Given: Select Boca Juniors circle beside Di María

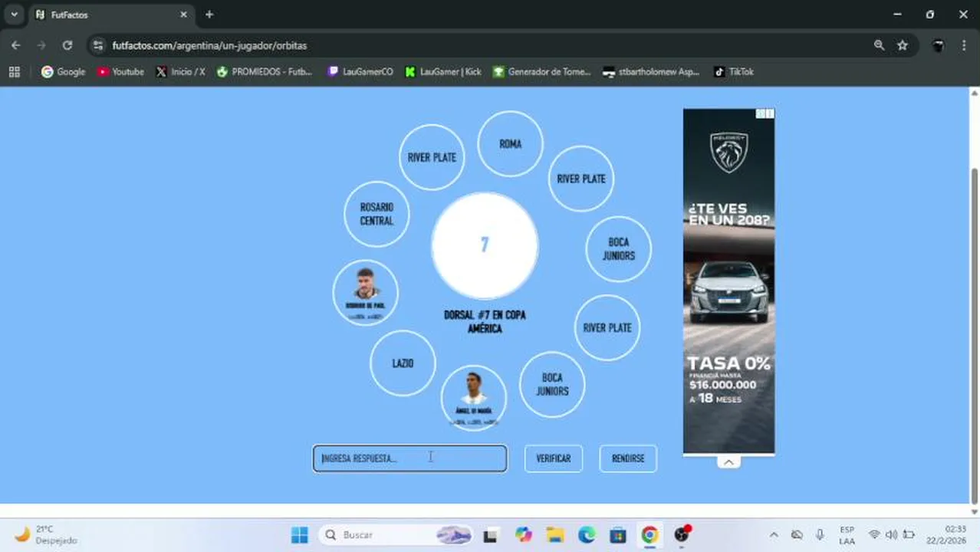Looking at the screenshot, I should pyautogui.click(x=552, y=384).
